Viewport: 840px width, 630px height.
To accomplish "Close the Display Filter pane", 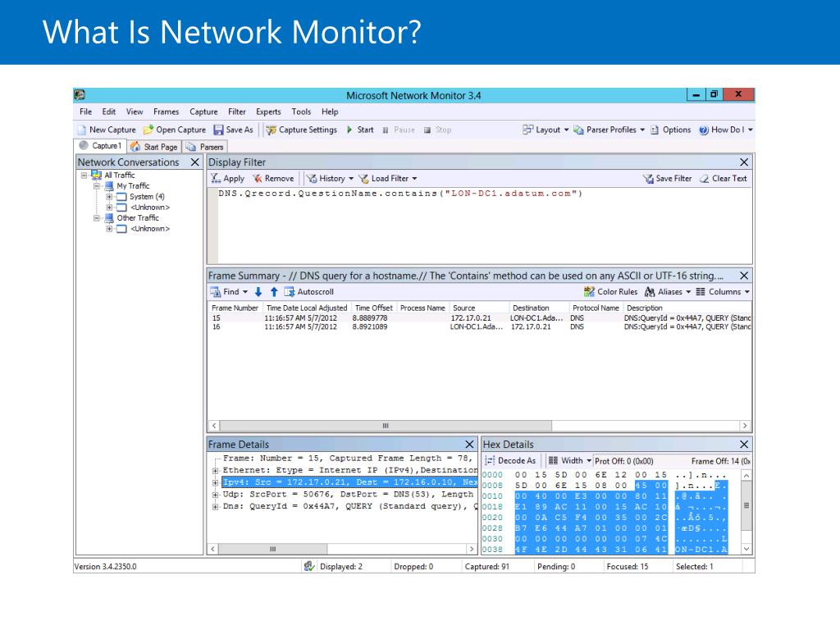I will click(744, 162).
